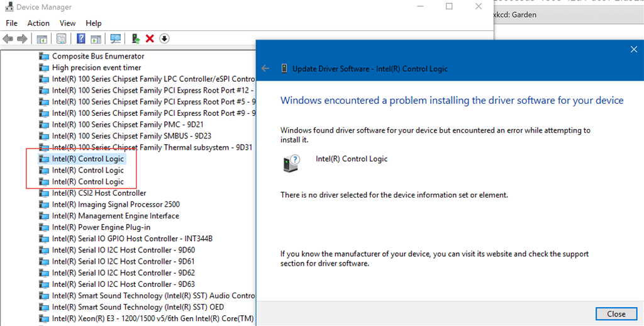Click the icon beside Intel(R) Imaging Signal Processor 2500
The image size is (644, 326).
click(44, 205)
